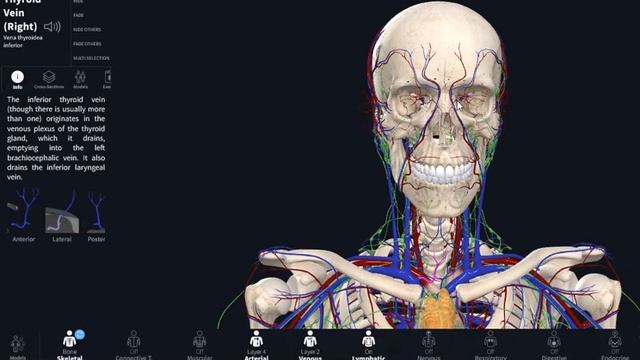Turn on the Digestive system
640x360 pixels.
(x=554, y=345)
